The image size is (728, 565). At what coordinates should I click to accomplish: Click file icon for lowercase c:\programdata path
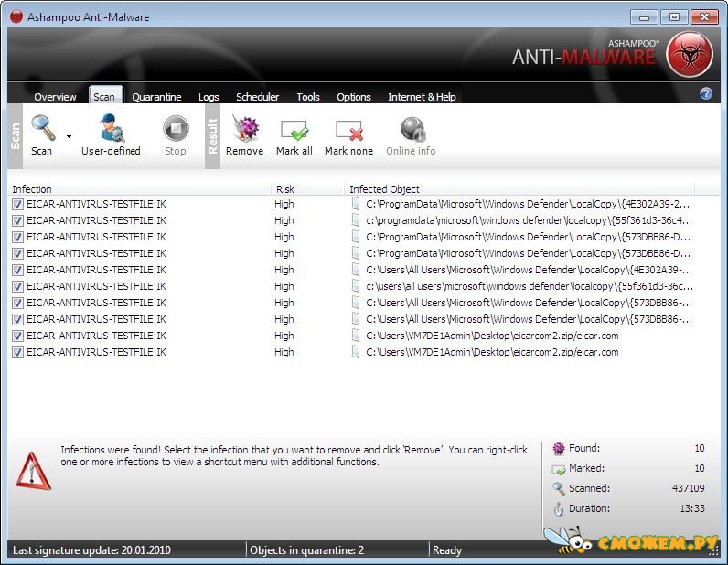(x=356, y=220)
